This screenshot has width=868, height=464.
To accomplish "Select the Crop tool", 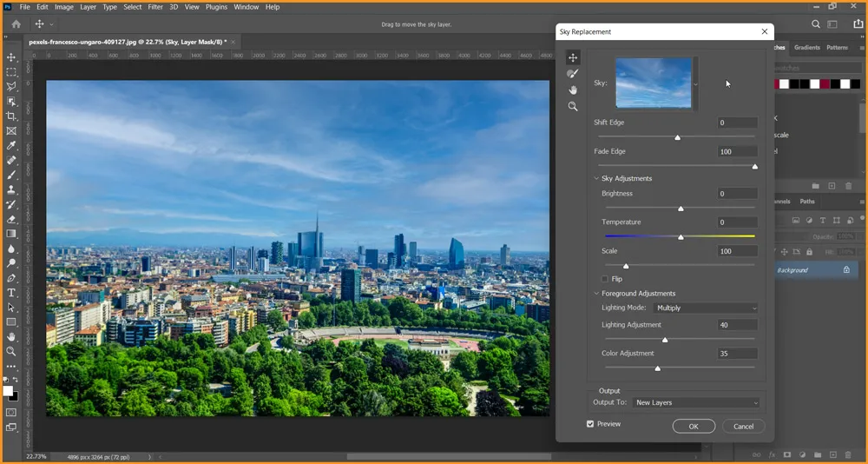I will (11, 116).
